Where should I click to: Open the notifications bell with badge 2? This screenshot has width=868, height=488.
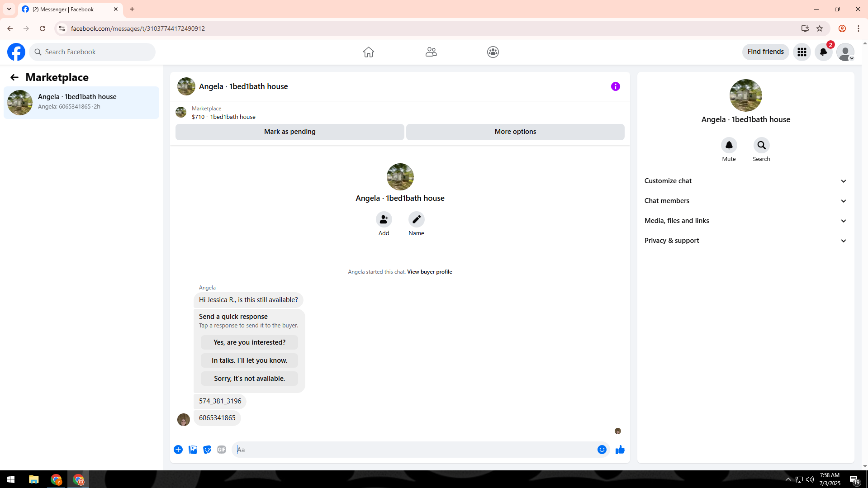[x=824, y=52]
